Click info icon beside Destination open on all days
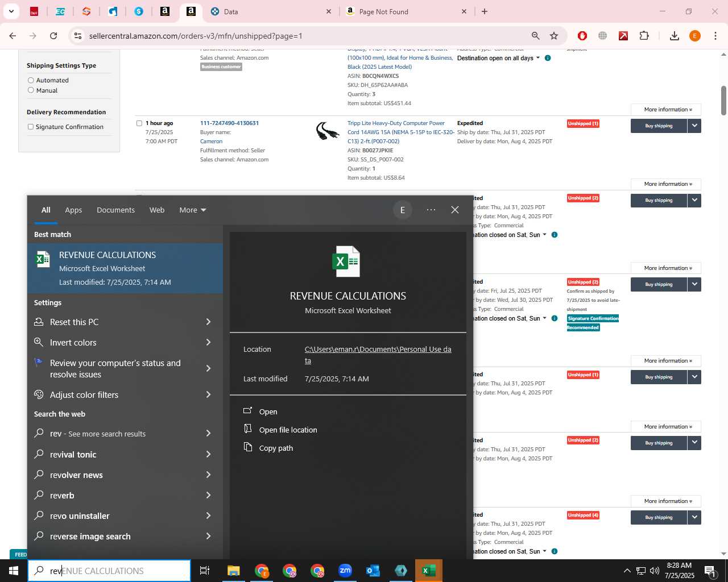 (x=548, y=58)
